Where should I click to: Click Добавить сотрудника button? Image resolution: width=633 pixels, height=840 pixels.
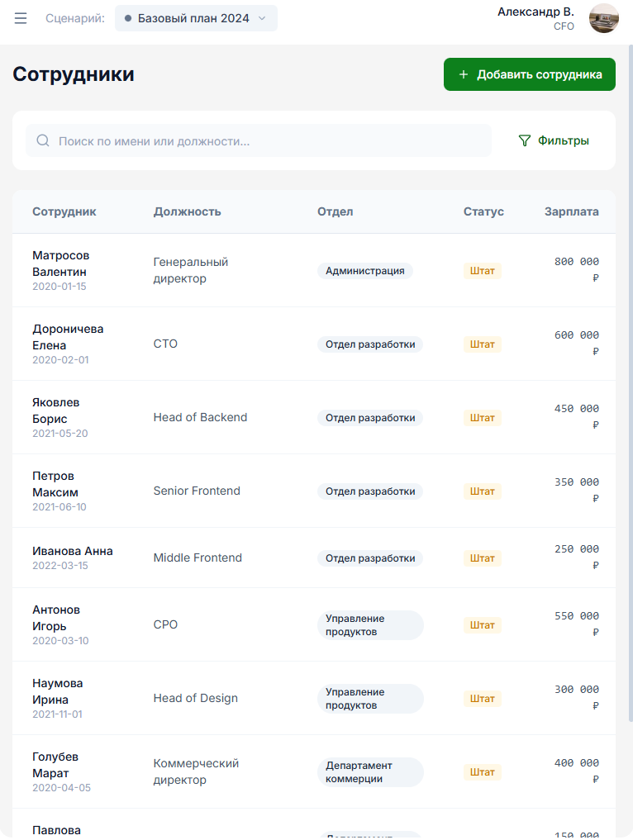tap(529, 74)
